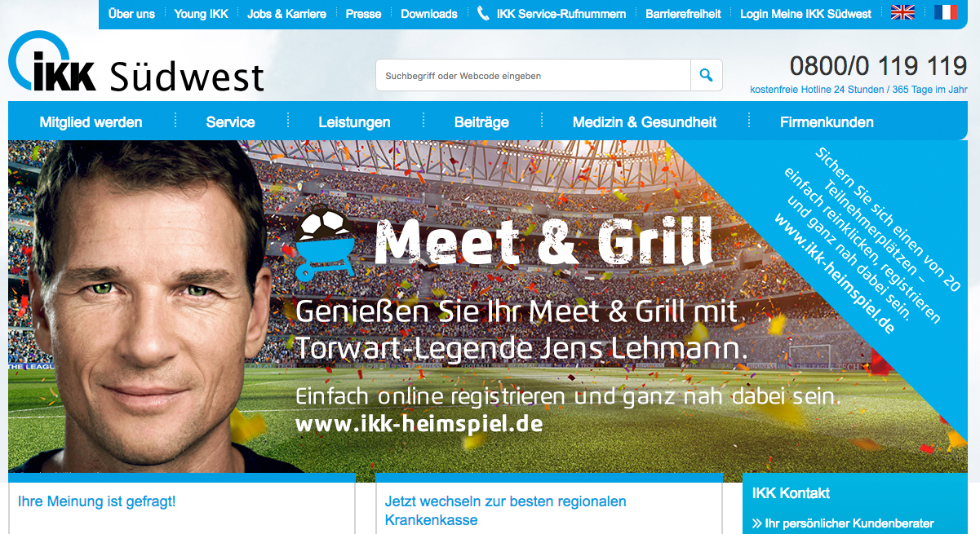Image resolution: width=980 pixels, height=534 pixels.
Task: Expand the Leistungen navigation menu
Action: (x=354, y=122)
